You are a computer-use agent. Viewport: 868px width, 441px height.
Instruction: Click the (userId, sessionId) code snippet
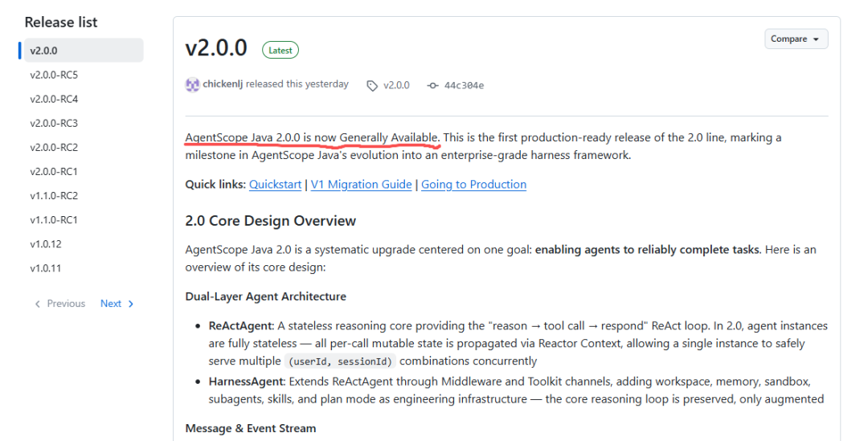(x=341, y=361)
